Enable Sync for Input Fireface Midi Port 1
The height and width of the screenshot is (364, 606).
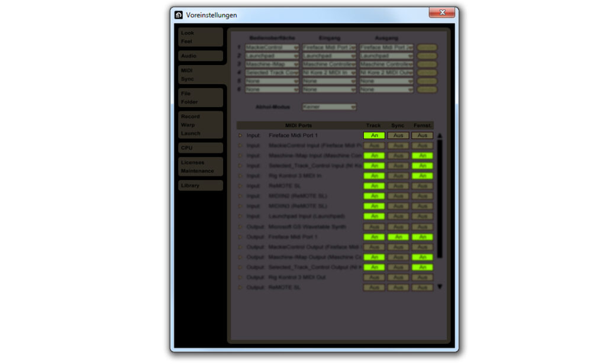click(x=398, y=136)
